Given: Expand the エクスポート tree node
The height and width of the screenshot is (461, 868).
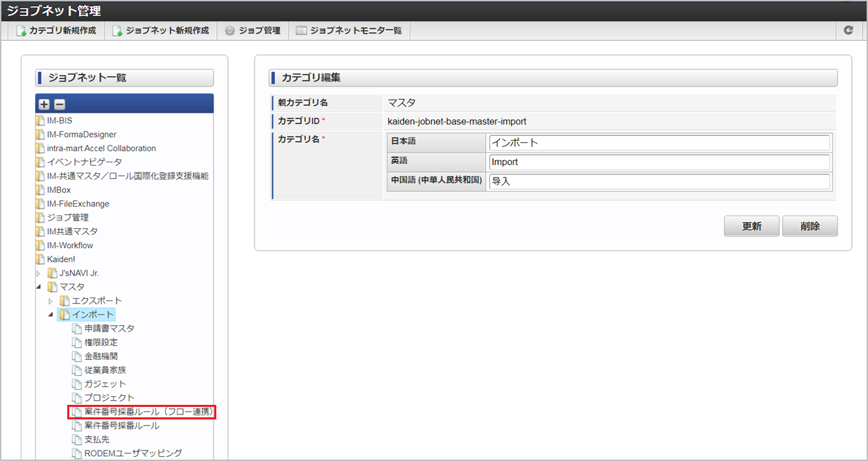Looking at the screenshot, I should (51, 301).
